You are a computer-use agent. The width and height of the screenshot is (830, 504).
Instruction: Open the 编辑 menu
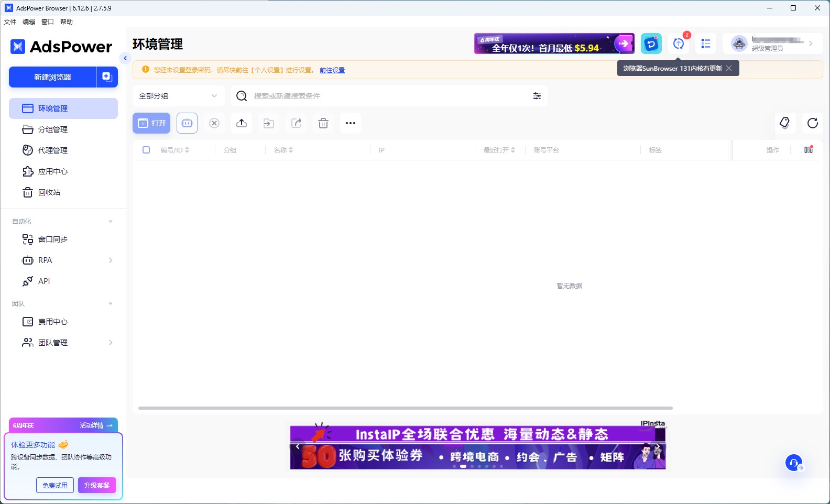(29, 22)
